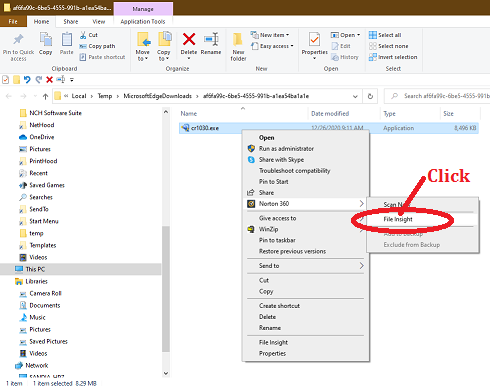
Task: Select Libraries in the navigation pane
Action: tap(36, 281)
